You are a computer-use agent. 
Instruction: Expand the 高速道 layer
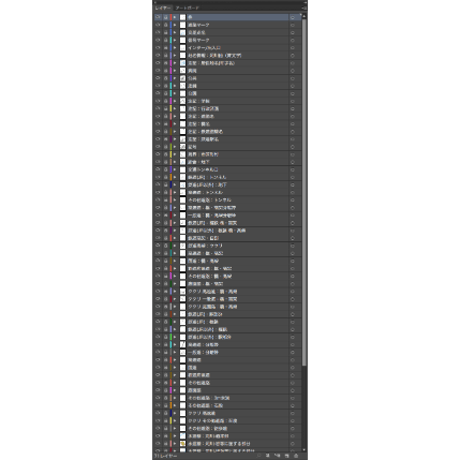(175, 360)
